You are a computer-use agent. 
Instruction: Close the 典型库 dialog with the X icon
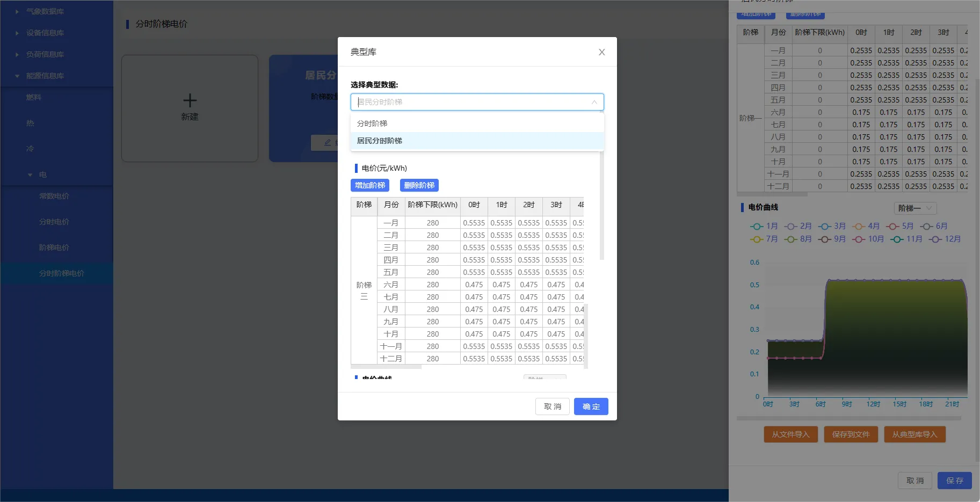click(601, 52)
